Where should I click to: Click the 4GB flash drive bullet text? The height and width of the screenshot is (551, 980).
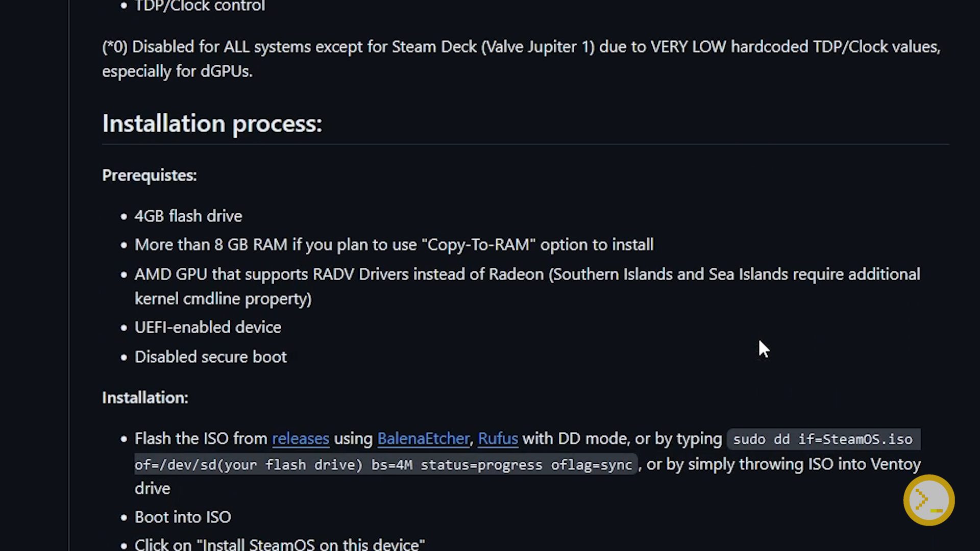(188, 216)
